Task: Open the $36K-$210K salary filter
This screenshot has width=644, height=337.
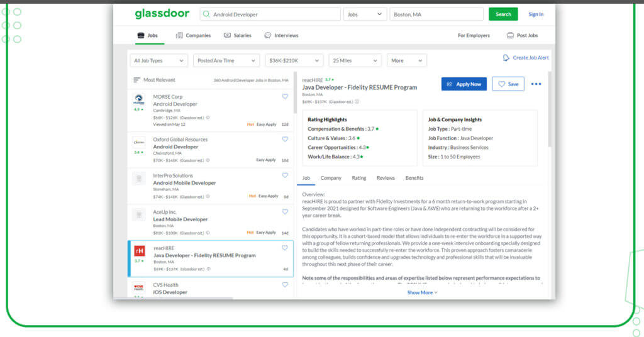Action: point(294,61)
